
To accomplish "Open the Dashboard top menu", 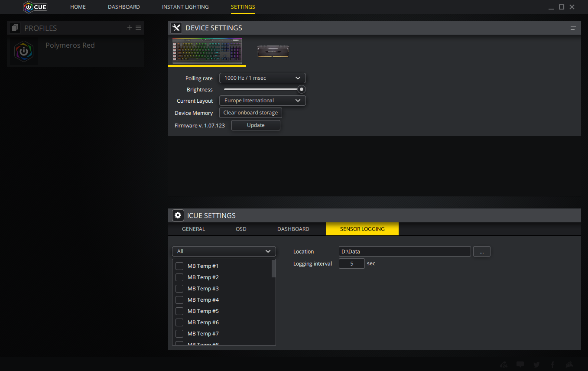I will (x=124, y=7).
